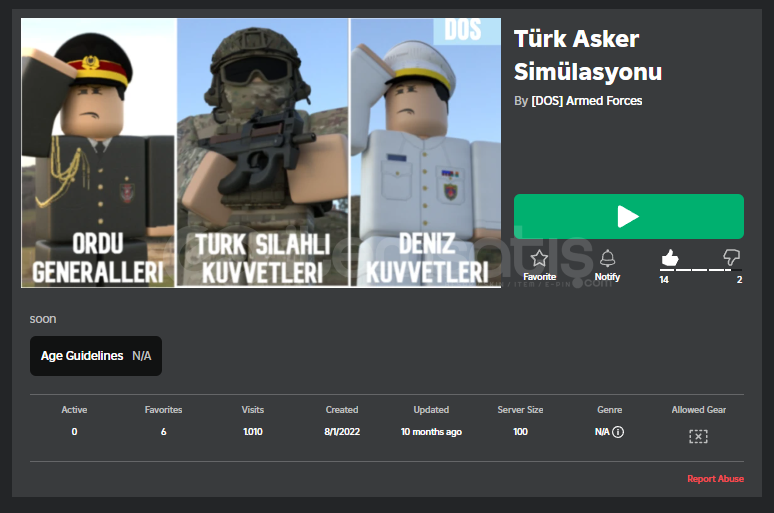Open the Age Guidelines N/A box

point(96,356)
